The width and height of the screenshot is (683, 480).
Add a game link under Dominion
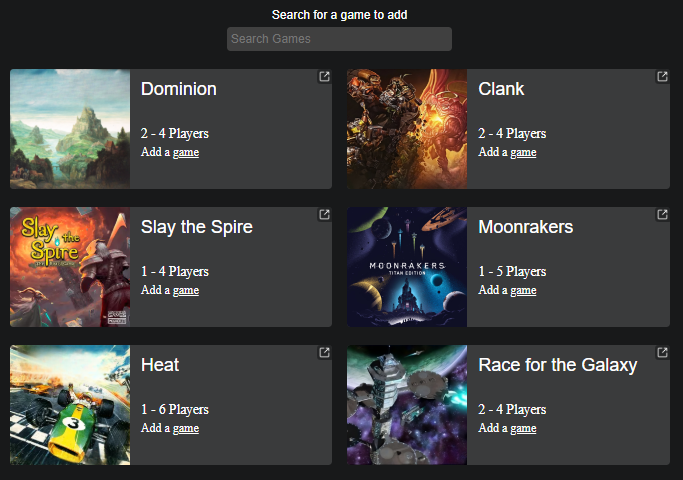coord(170,152)
